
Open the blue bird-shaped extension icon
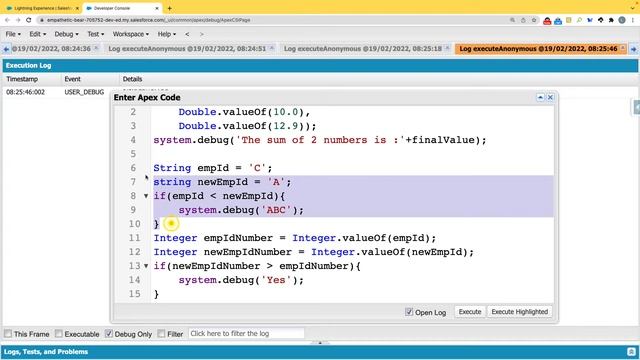(590, 20)
